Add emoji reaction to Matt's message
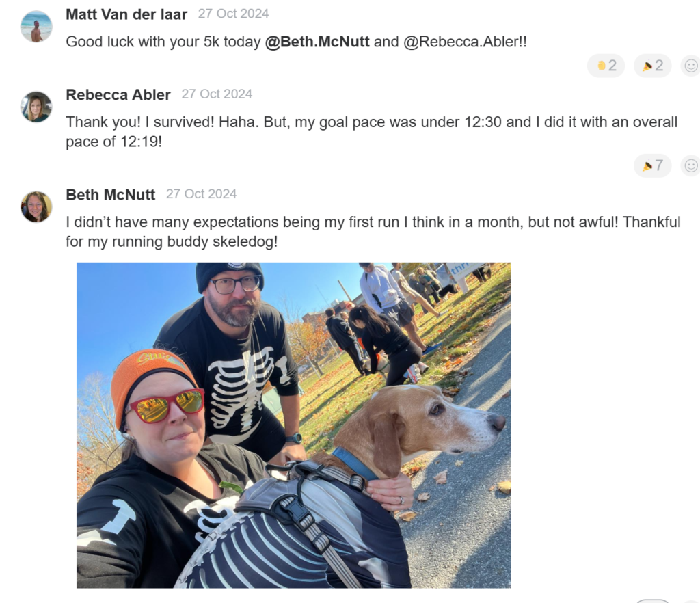Viewport: 700px width, 603px height. tap(690, 66)
